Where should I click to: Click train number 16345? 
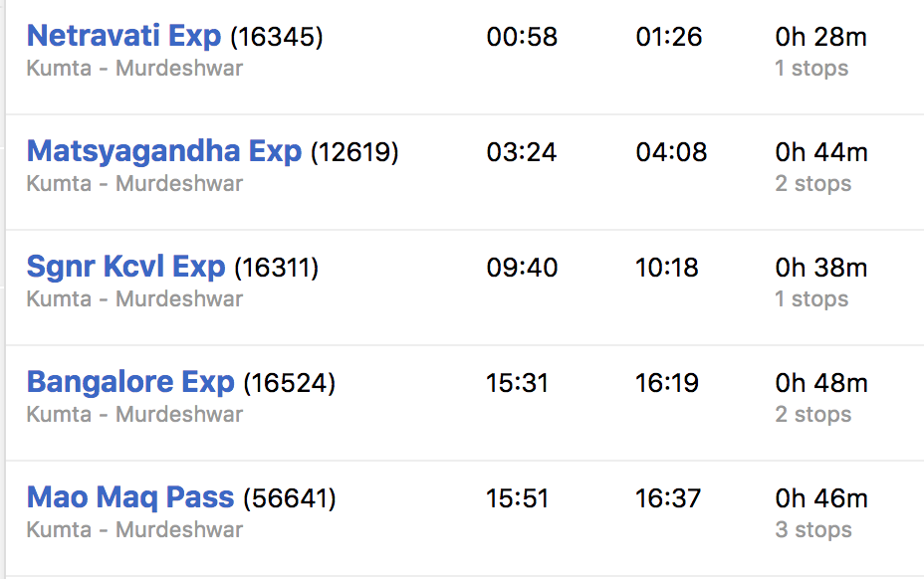(277, 38)
